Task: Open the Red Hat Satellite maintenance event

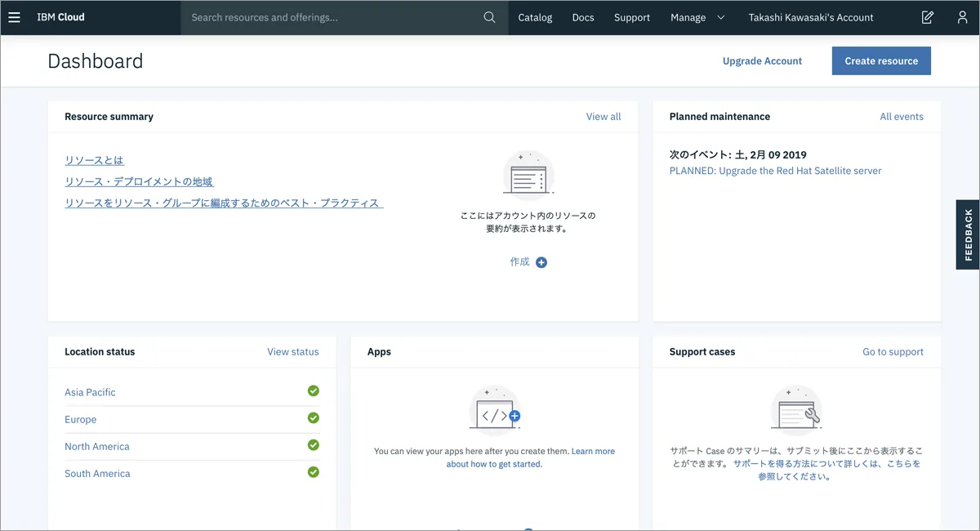Action: (775, 171)
